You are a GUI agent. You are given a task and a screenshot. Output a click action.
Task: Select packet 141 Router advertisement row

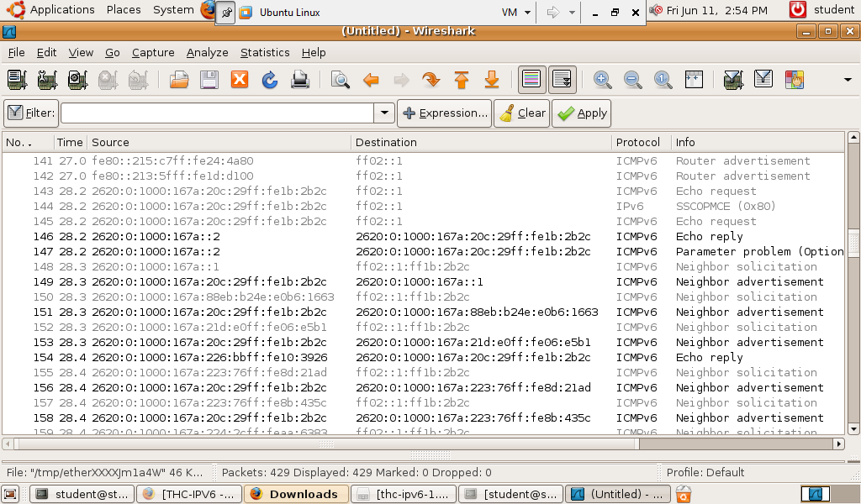click(x=424, y=161)
